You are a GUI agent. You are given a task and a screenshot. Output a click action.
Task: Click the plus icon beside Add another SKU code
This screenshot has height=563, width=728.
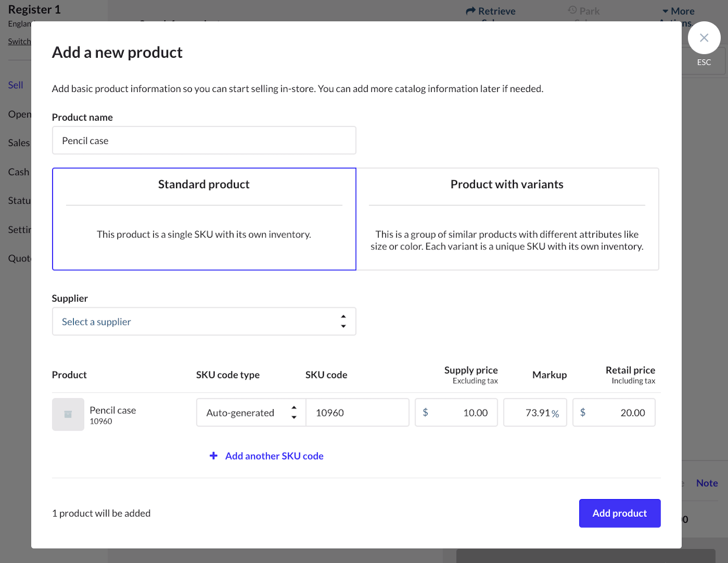click(x=214, y=455)
